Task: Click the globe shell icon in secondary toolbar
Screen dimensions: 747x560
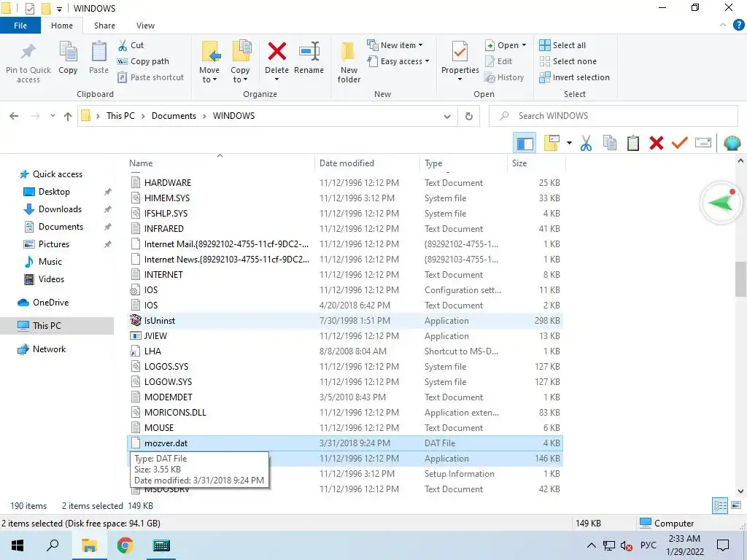Action: coord(732,143)
